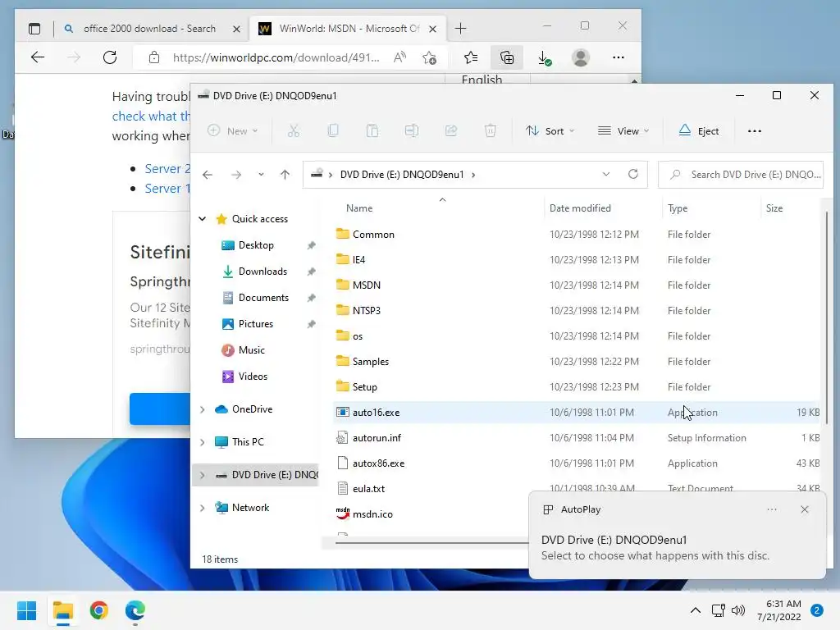Select the eula.txt file
Image resolution: width=840 pixels, height=630 pixels.
368,489
